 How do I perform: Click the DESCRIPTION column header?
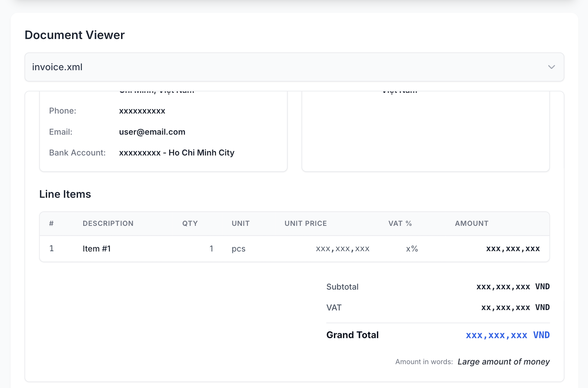tap(108, 223)
